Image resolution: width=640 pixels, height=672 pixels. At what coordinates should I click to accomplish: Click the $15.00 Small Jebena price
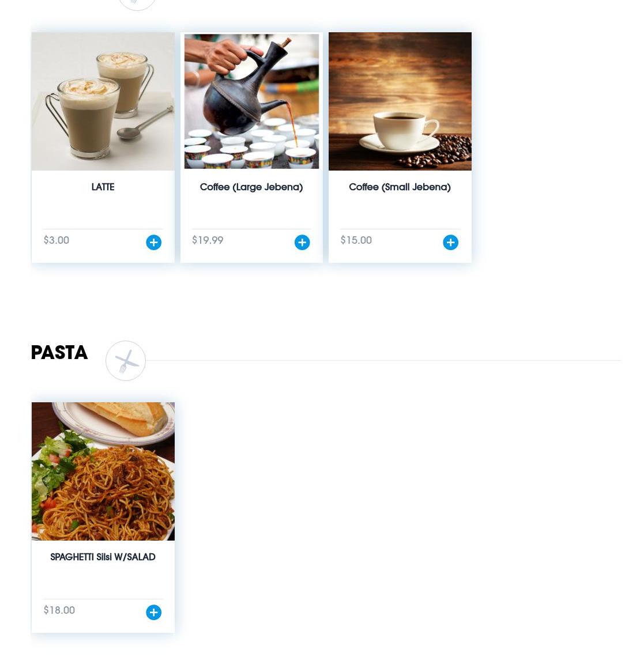point(356,240)
